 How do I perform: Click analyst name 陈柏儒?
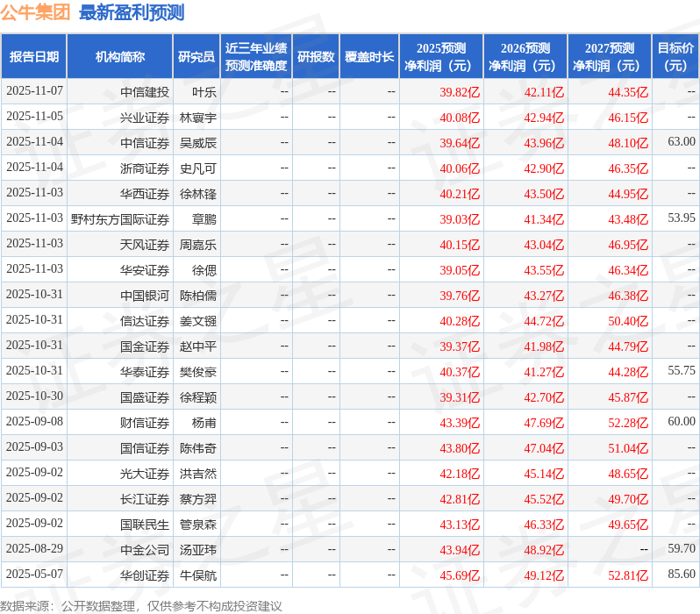198,296
